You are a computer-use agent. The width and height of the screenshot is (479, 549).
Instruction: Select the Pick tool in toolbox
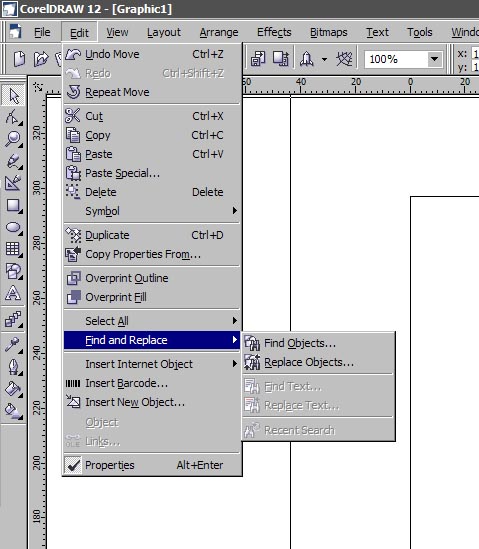13,95
